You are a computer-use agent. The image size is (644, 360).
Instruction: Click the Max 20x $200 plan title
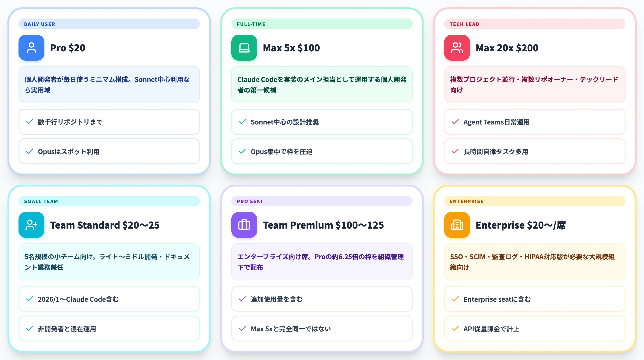pyautogui.click(x=507, y=48)
